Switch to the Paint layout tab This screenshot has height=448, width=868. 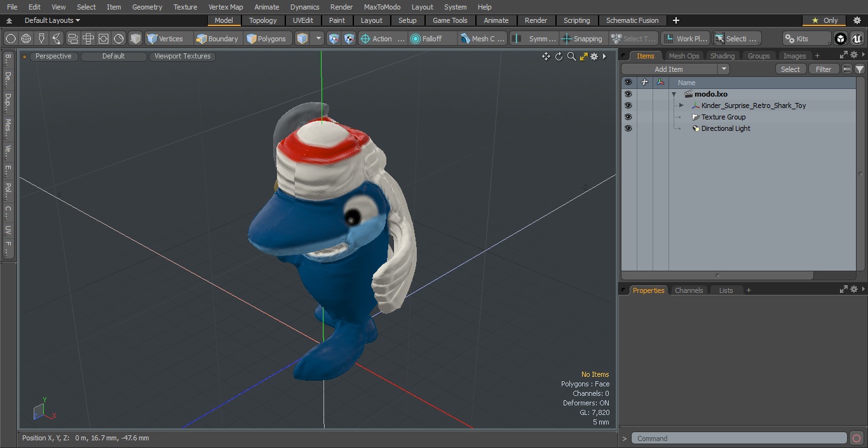337,20
